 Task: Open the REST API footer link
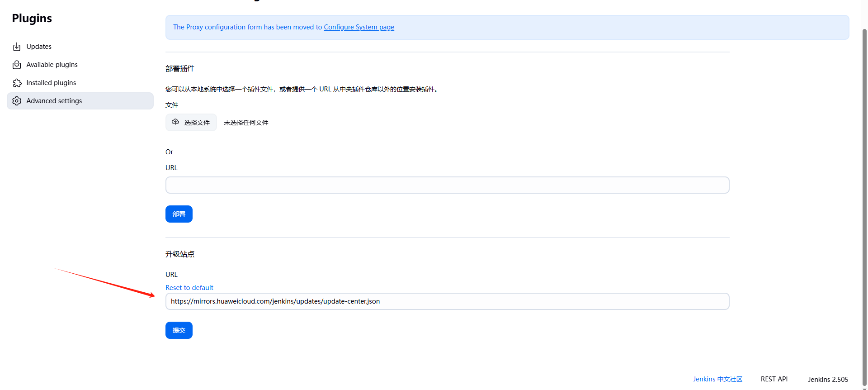(x=774, y=379)
